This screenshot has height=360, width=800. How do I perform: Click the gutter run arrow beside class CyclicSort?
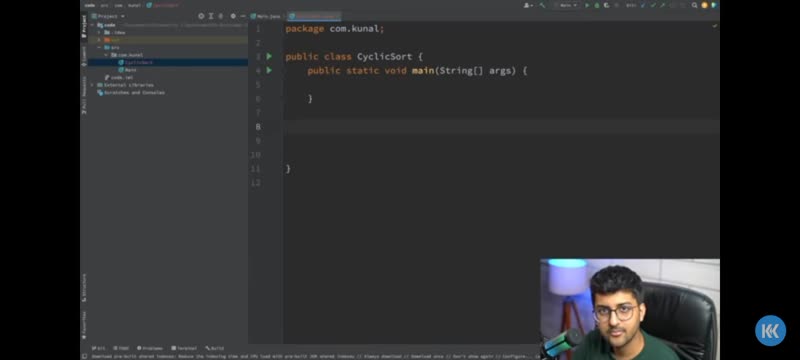click(269, 56)
